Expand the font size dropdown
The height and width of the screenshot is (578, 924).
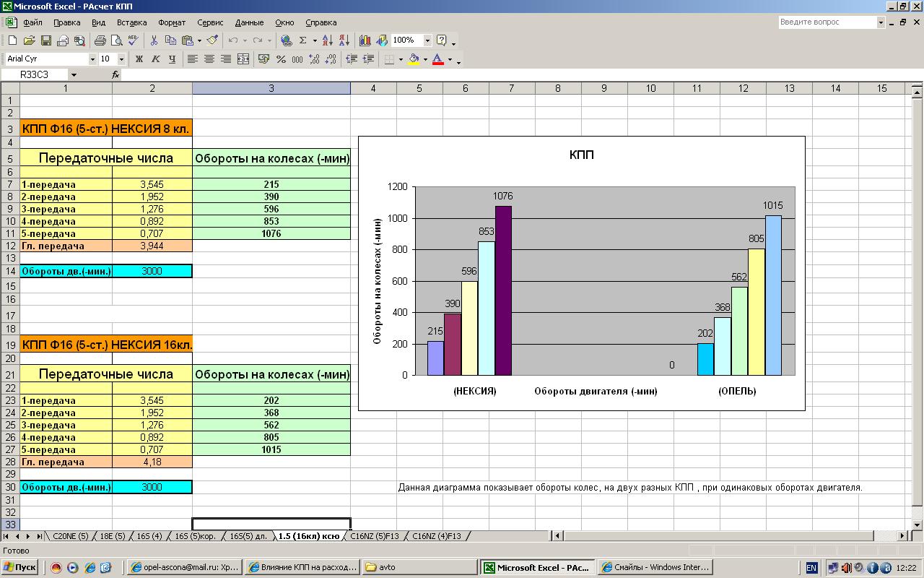point(121,59)
